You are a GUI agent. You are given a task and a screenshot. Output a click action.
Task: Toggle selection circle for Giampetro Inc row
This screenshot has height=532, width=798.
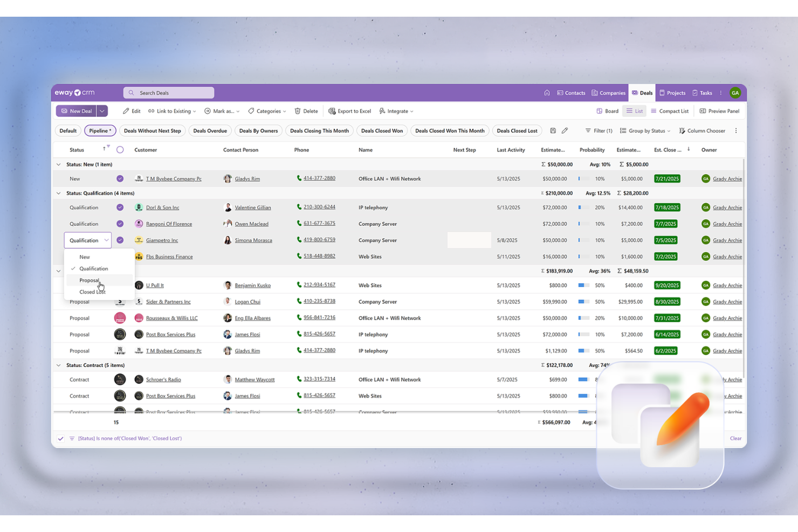pyautogui.click(x=120, y=240)
